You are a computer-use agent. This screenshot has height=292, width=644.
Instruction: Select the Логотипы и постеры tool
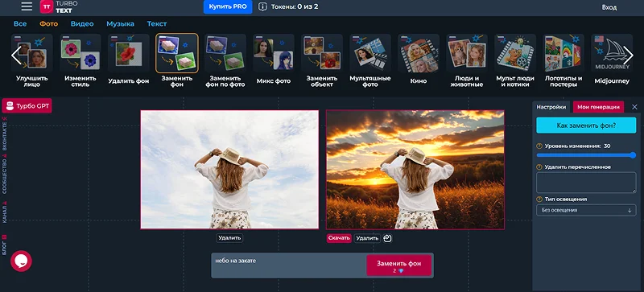coord(563,61)
